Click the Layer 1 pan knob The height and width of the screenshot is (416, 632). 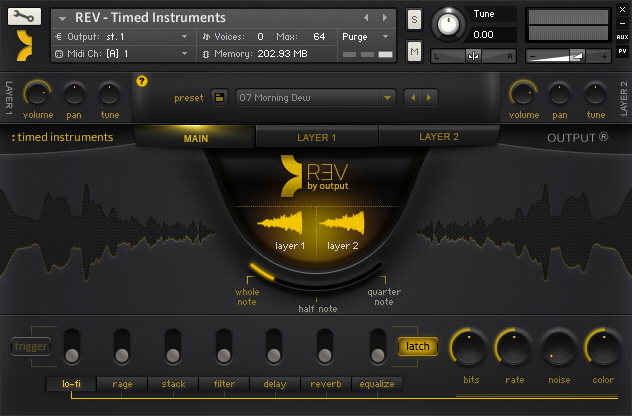pyautogui.click(x=74, y=94)
